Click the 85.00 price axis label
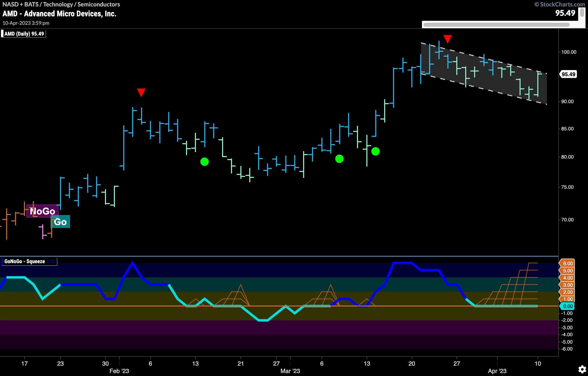This screenshot has height=376, width=588. click(x=567, y=129)
